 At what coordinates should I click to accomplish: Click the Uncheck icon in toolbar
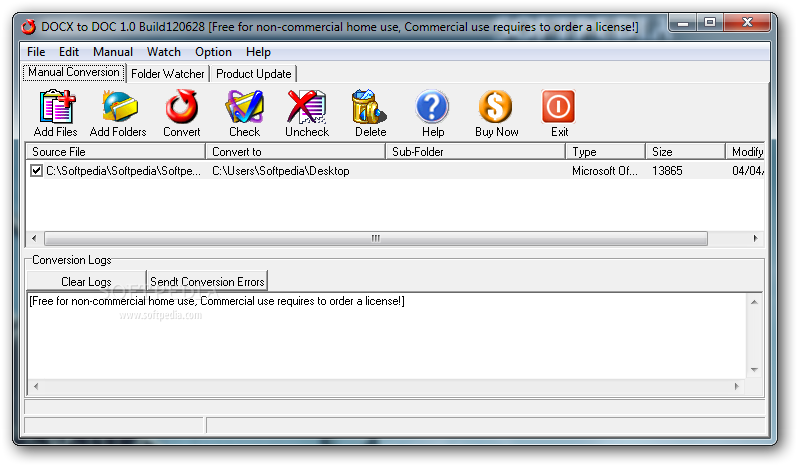click(307, 107)
